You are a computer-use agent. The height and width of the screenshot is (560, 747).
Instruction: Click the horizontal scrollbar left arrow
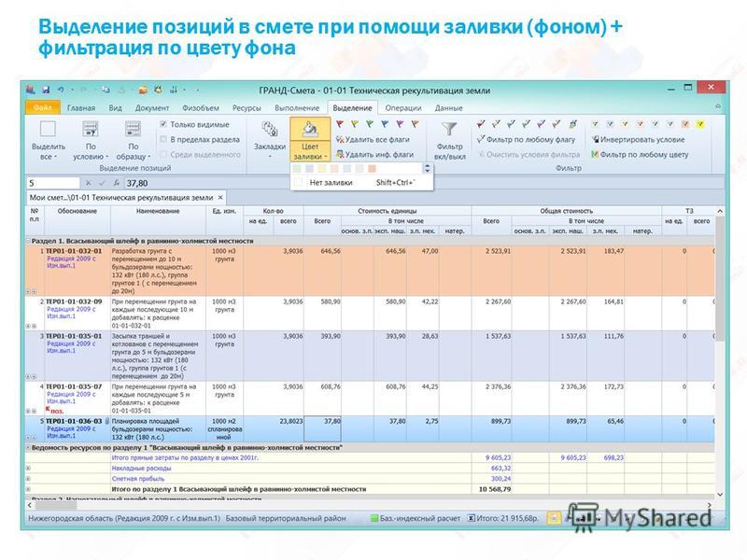30,505
